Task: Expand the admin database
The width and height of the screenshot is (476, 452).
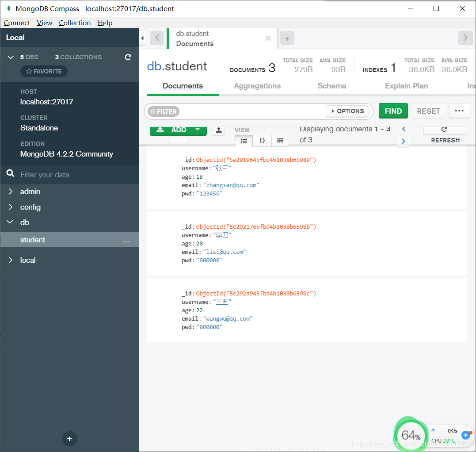Action: point(10,192)
